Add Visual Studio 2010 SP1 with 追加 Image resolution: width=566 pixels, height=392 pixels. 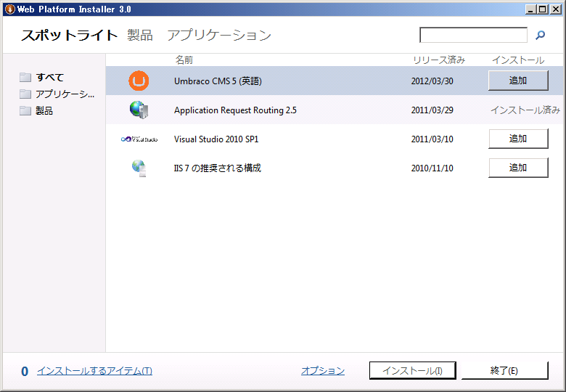[x=518, y=139]
